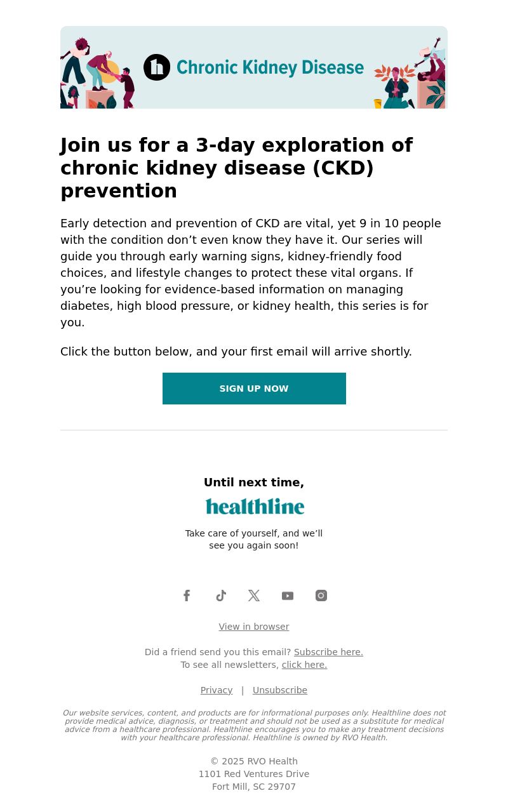
Task: Click the Chronic Kidney Disease banner title
Action: coord(270,67)
